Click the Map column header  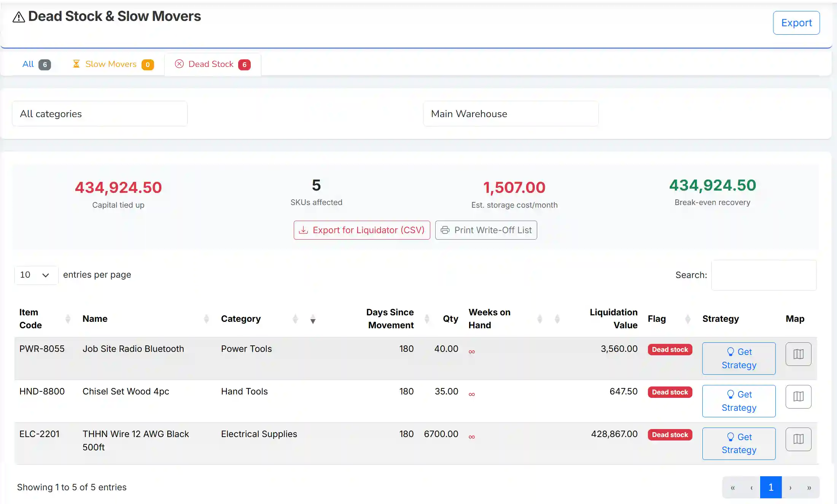795,319
